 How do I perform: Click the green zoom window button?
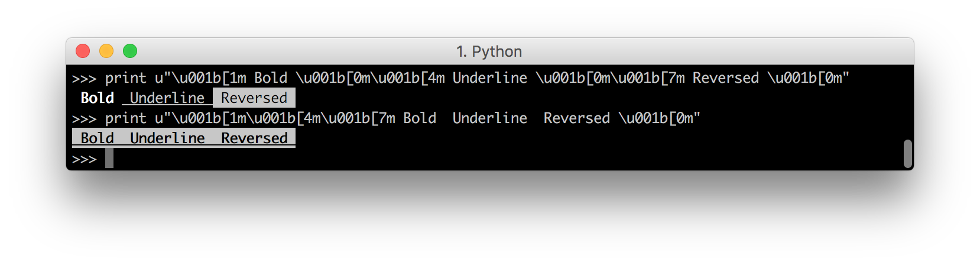click(130, 51)
